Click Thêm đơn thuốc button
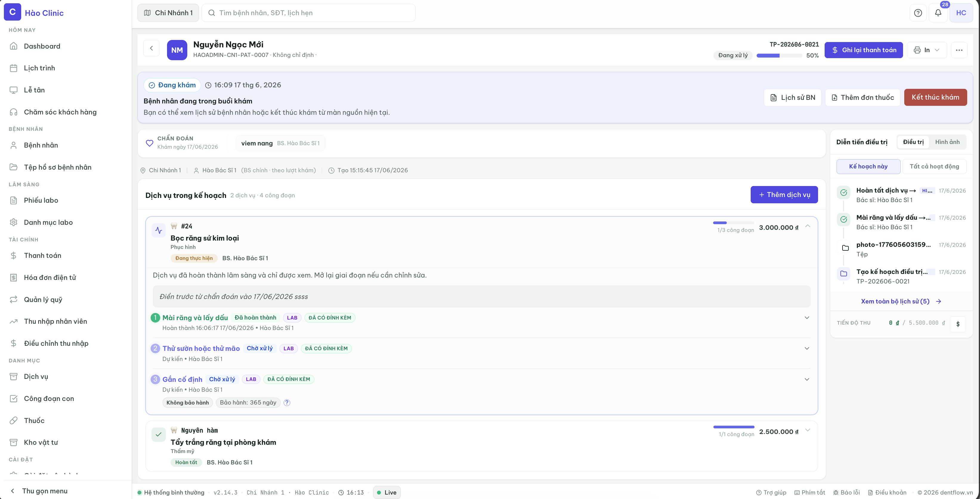 pyautogui.click(x=862, y=98)
